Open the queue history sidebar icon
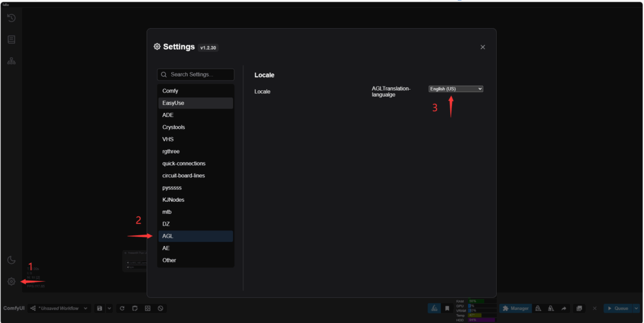The image size is (644, 323). coord(11,18)
